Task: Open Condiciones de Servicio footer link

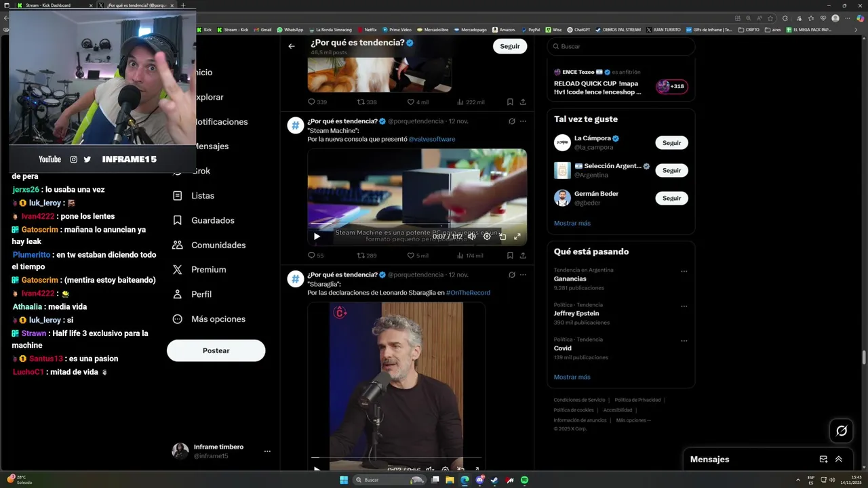Action: pyautogui.click(x=579, y=400)
